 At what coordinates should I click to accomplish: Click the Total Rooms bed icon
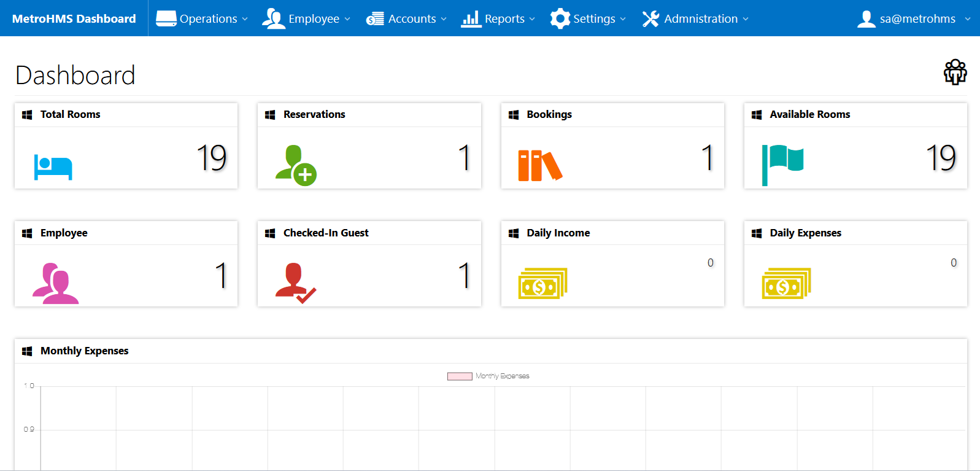(x=53, y=167)
